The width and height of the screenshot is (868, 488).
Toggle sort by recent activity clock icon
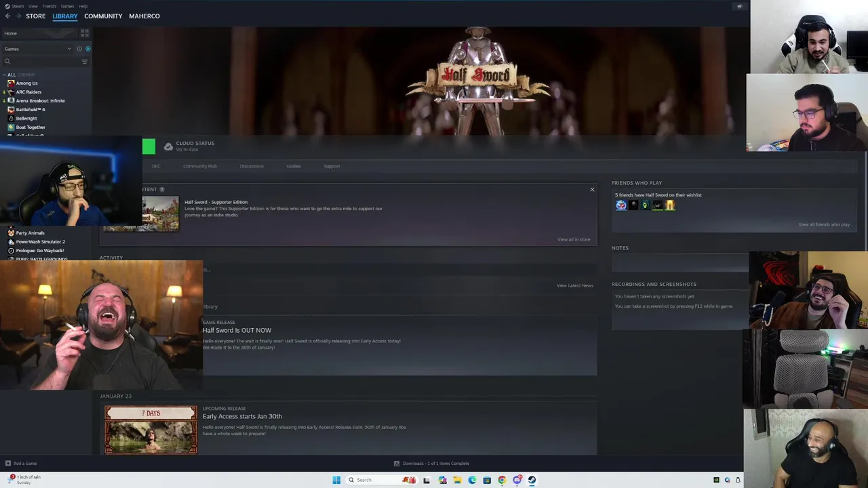[x=79, y=49]
